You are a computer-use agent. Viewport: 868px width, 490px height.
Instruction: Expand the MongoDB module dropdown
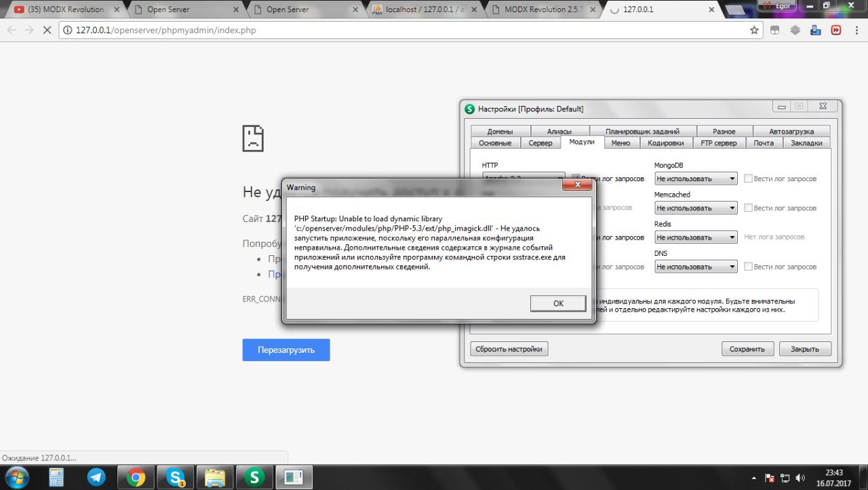click(696, 178)
